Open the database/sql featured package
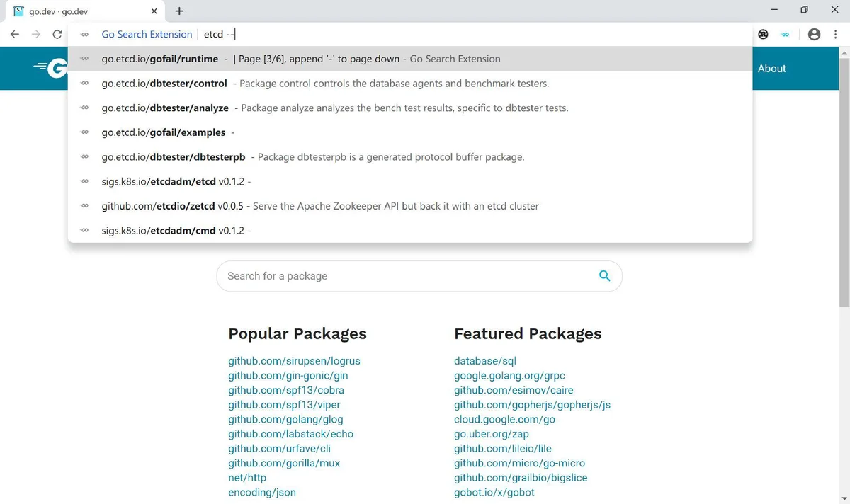The image size is (850, 504). click(485, 361)
